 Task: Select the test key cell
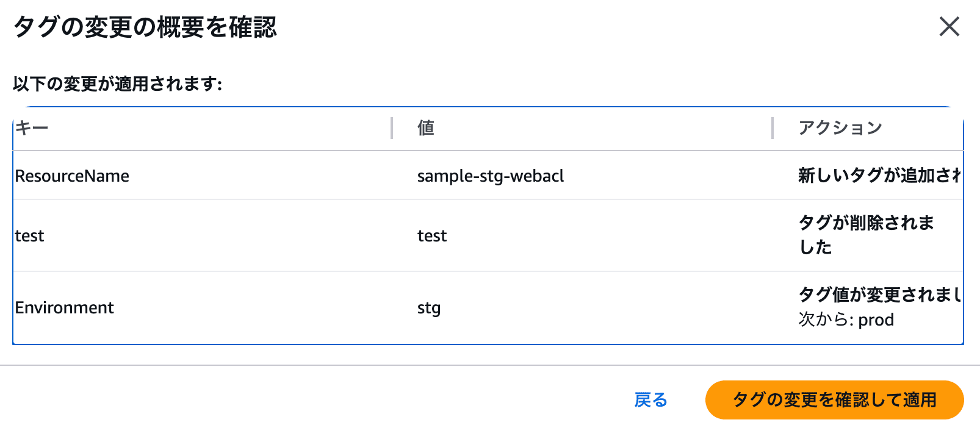[29, 236]
